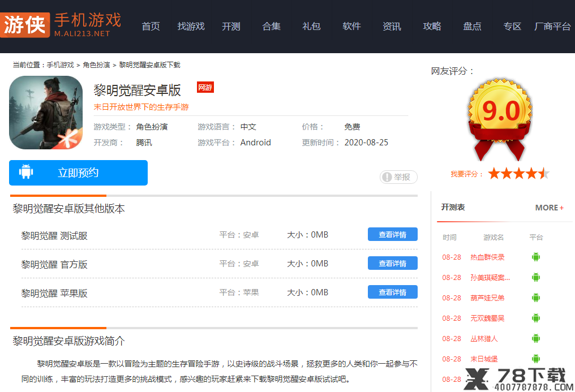The height and width of the screenshot is (392, 575).
Task: Click the game language value 中文
Action: (248, 127)
